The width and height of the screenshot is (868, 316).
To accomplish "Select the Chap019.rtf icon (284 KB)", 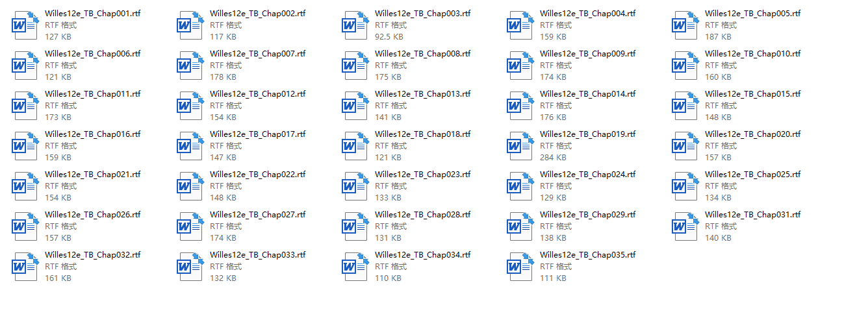I will pos(520,145).
